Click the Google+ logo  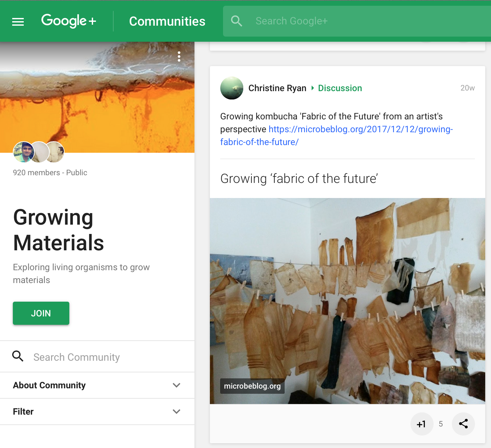[68, 21]
